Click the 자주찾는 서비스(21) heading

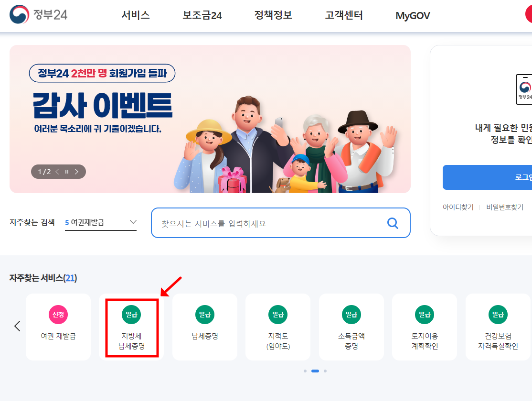pos(43,278)
